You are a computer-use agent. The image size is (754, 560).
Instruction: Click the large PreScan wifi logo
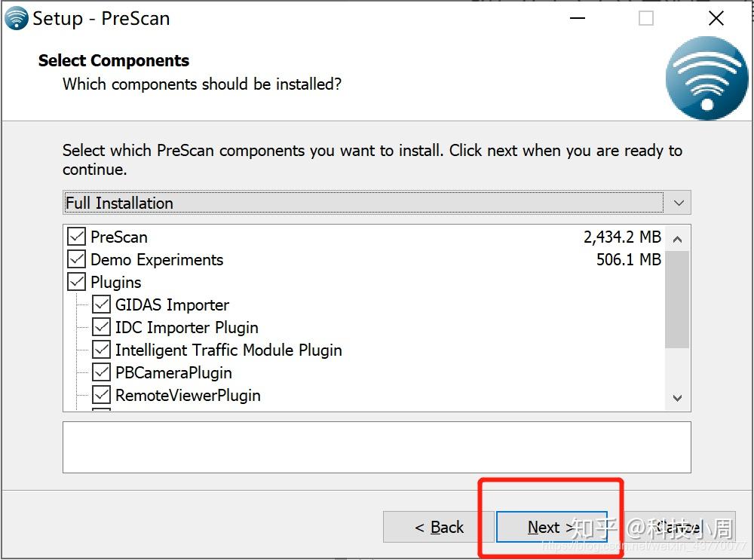(706, 79)
